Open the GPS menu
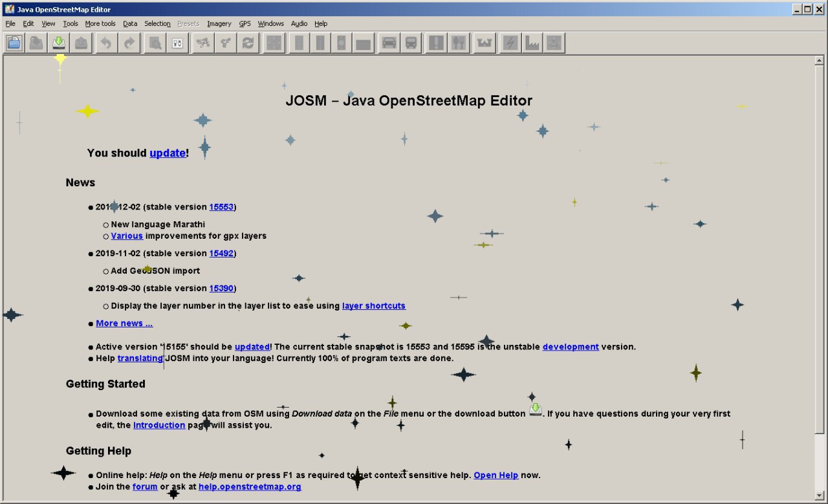 tap(245, 24)
